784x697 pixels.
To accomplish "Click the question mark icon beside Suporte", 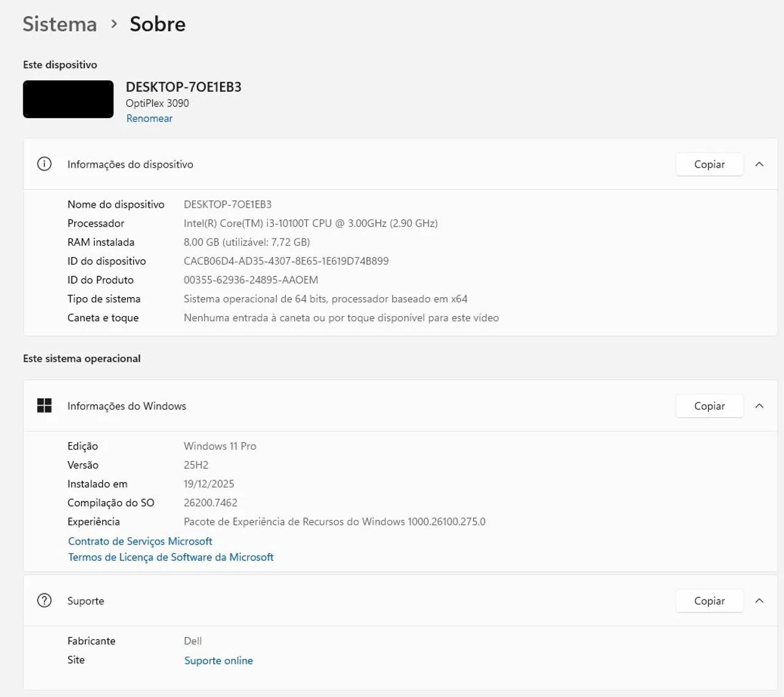I will pos(44,600).
